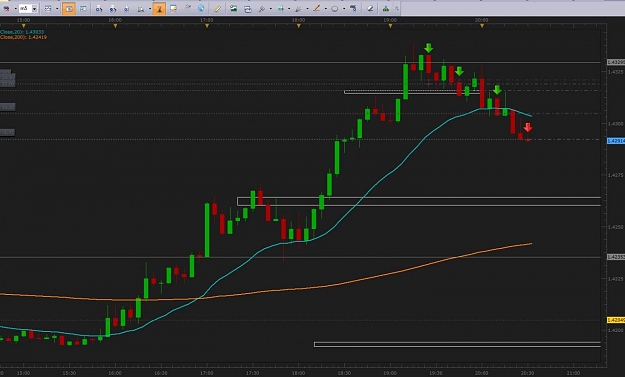Screen dimensions: 625x377
Task: Click the small grey icon at toolbar end
Action: pos(397,8)
